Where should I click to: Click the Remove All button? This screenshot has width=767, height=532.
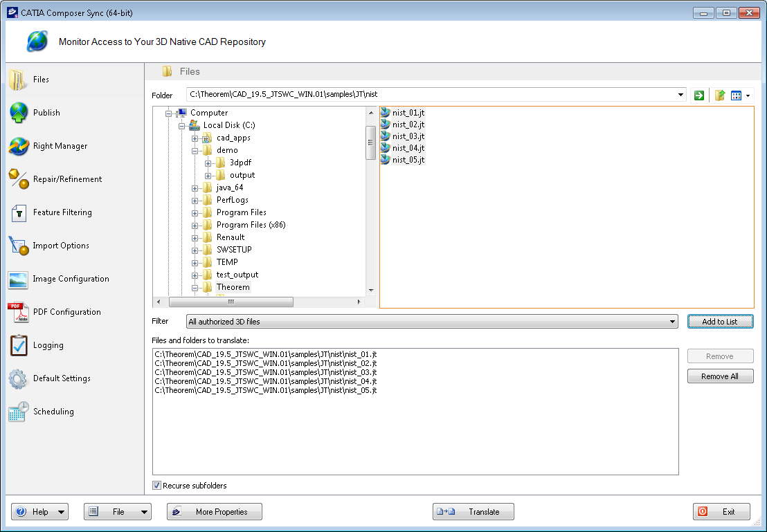720,376
